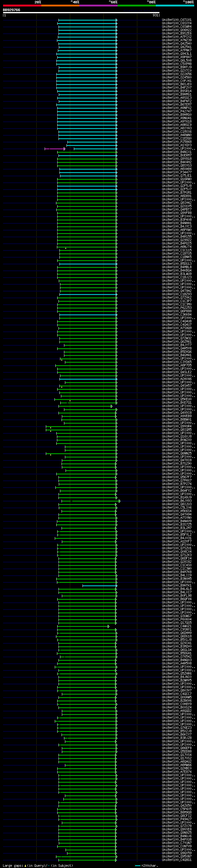Select the query name BB929766
This screenshot has width=197, height=868.
[x=11, y=10]
